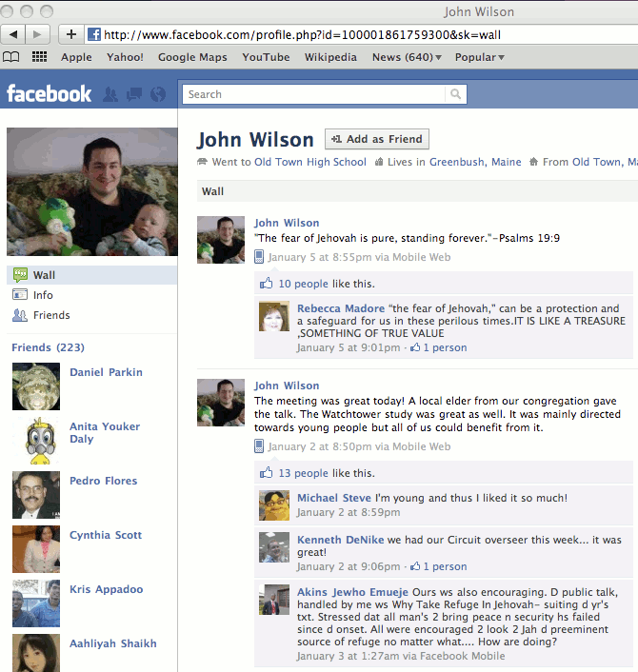Click the browser address bar URL

click(x=302, y=34)
